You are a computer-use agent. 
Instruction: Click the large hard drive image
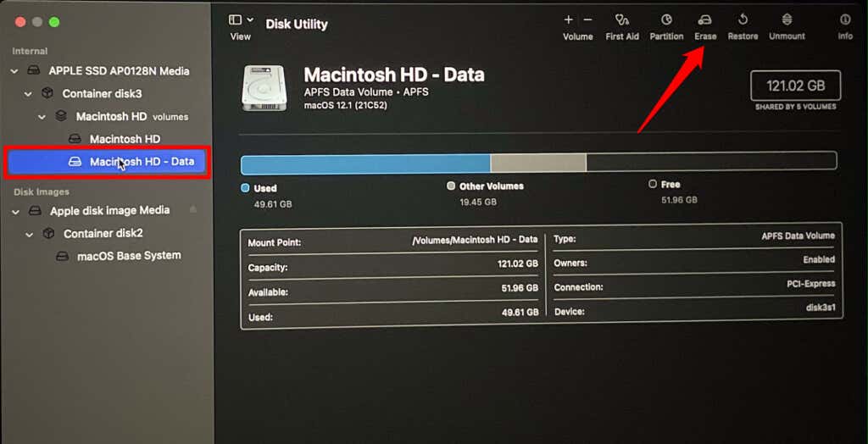click(264, 87)
